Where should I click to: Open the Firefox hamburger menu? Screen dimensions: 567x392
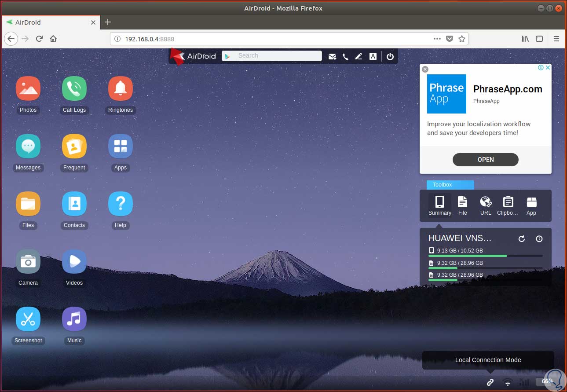pyautogui.click(x=556, y=39)
